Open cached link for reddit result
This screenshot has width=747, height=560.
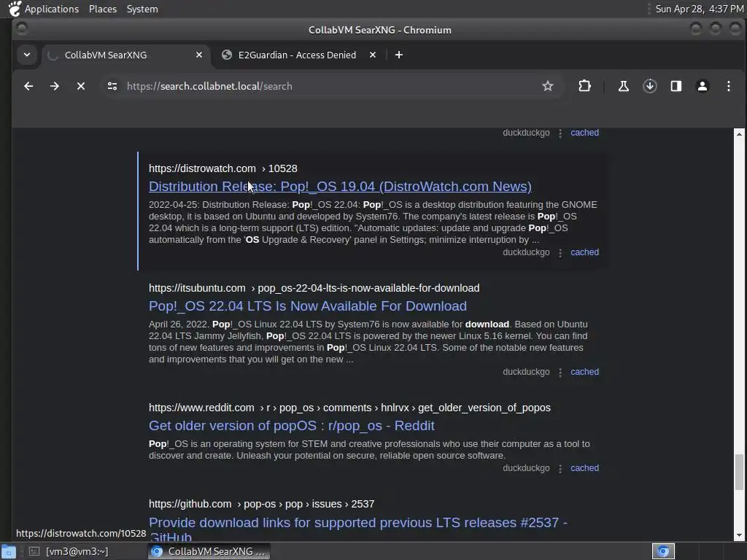pos(584,467)
